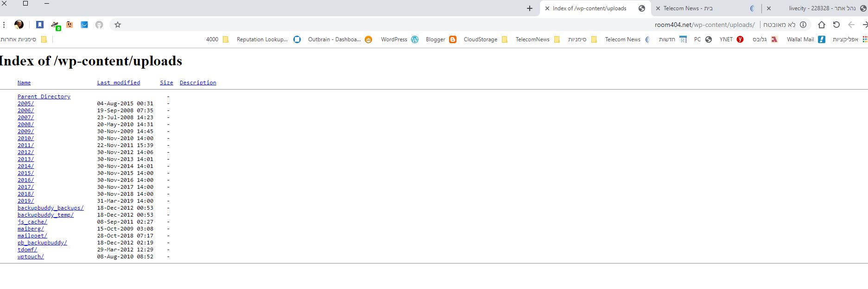Open the Chrome three-dot menu
The width and height of the screenshot is (868, 289).
4,25
